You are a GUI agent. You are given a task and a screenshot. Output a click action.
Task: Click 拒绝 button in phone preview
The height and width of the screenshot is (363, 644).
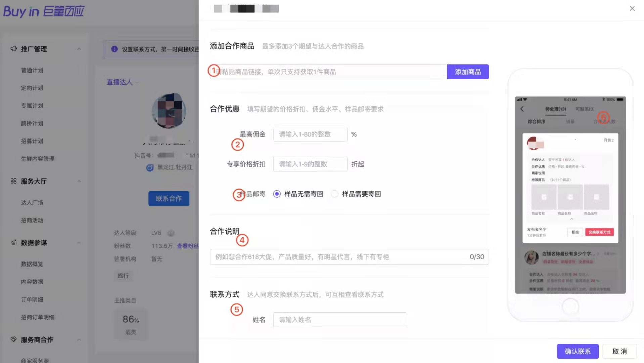[x=575, y=232]
